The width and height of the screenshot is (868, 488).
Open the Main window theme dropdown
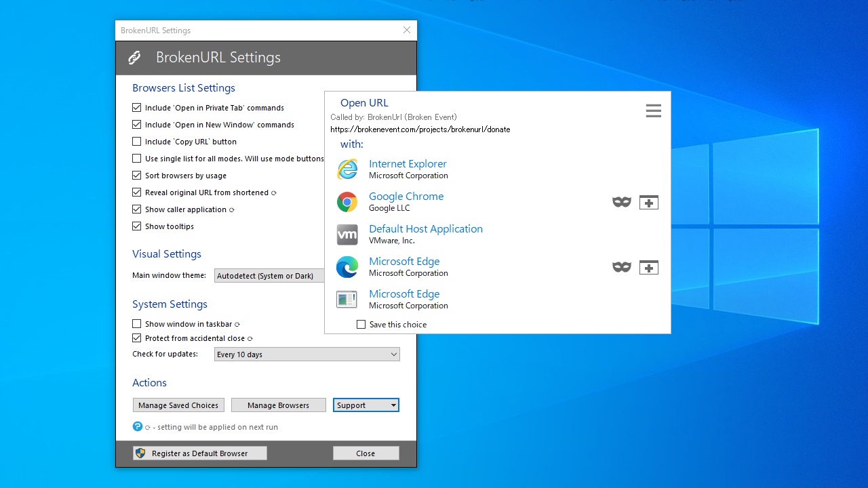270,276
